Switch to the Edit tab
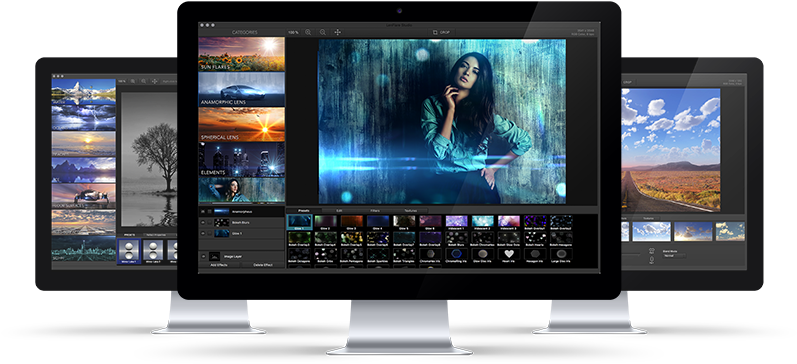This screenshot has height=364, width=797. (x=338, y=210)
